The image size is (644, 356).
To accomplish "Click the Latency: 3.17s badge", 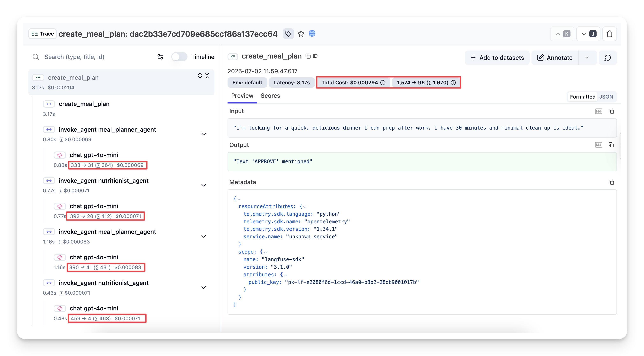I will [x=291, y=83].
